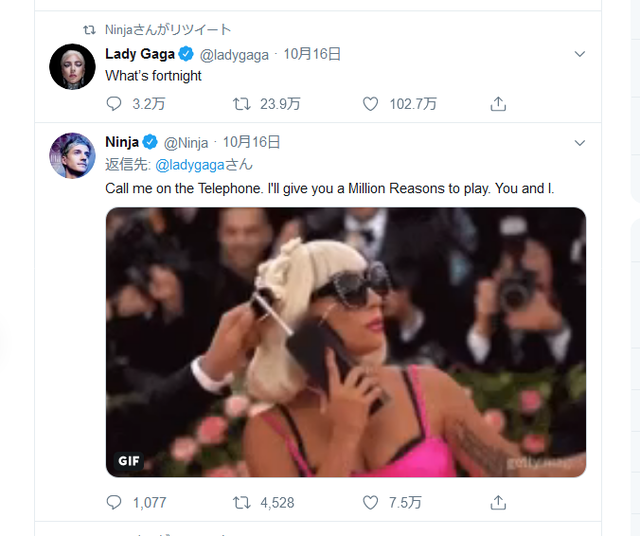Click the @ladygaga mention in the reply line
This screenshot has width=640, height=536.
[190, 164]
